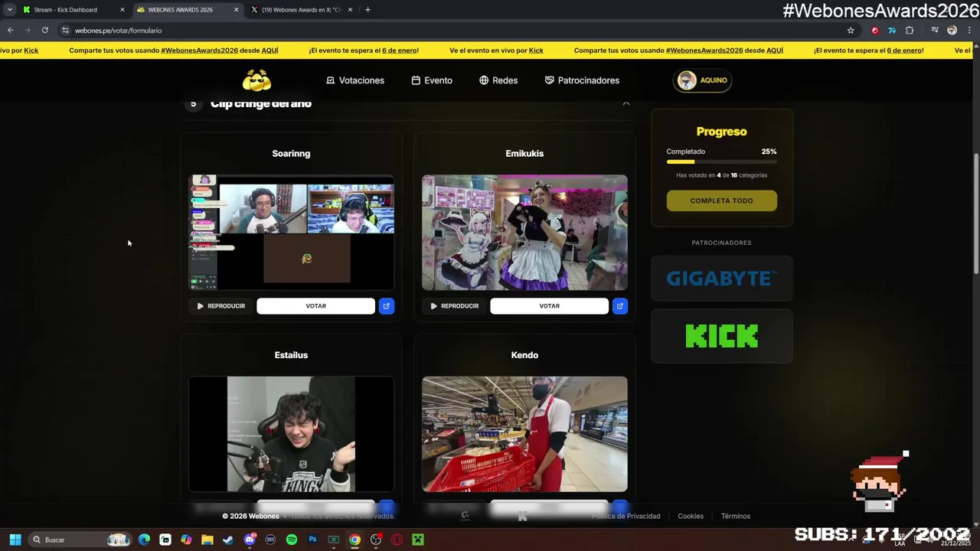
Task: Play the Emikukis clip with Reproducir
Action: [x=455, y=306]
